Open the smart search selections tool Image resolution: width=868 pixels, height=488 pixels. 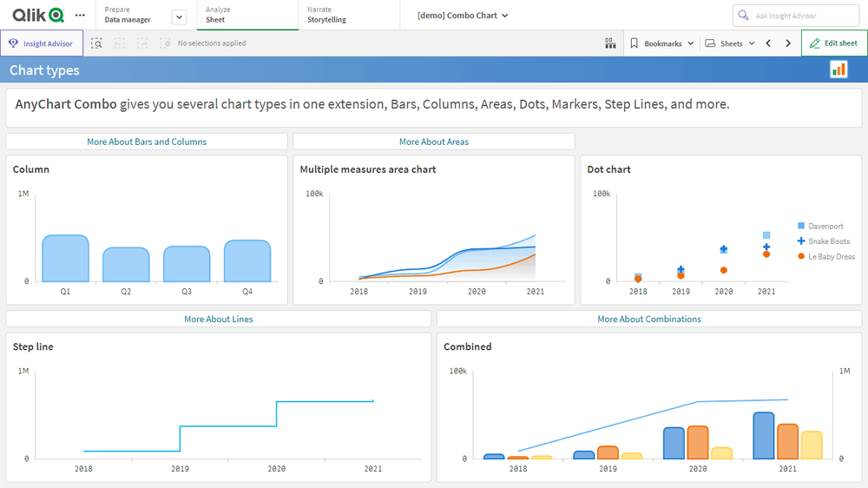(96, 43)
